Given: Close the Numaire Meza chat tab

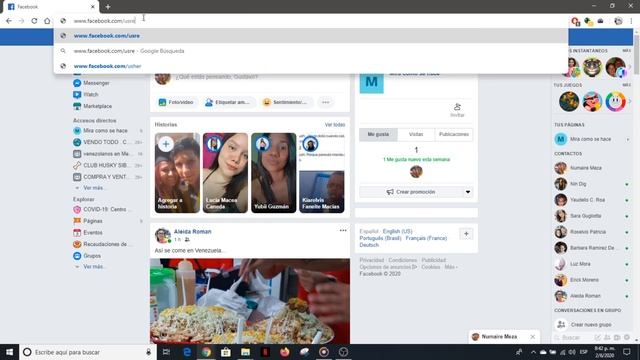Looking at the screenshot, I should [533, 337].
